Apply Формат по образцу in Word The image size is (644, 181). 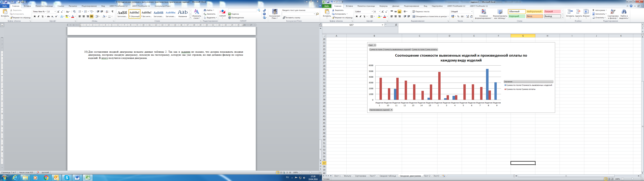pyautogui.click(x=20, y=17)
